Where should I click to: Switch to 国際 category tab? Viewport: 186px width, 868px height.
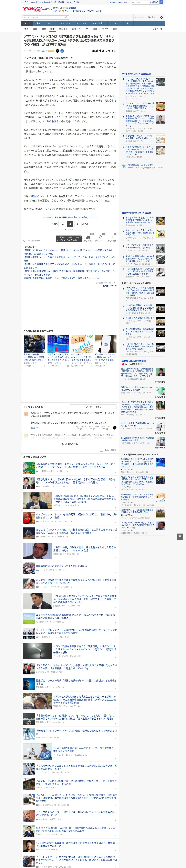(44, 29)
